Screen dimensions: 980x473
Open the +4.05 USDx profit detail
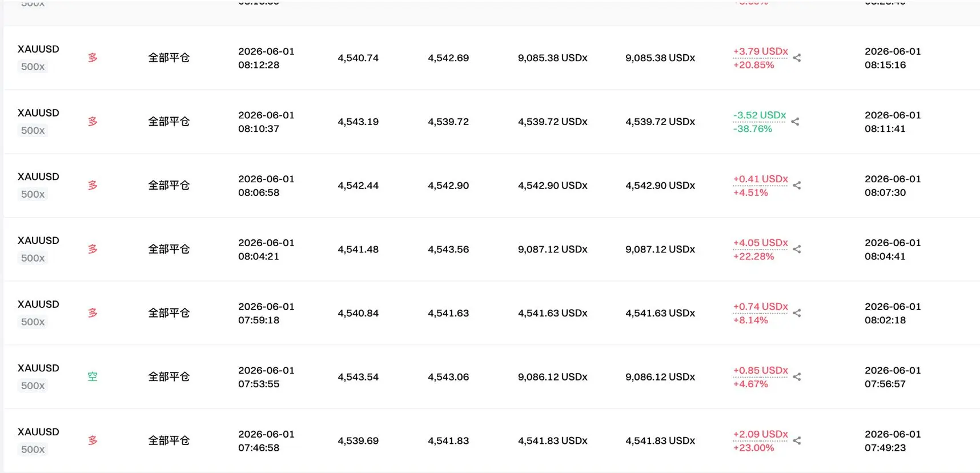pos(761,243)
